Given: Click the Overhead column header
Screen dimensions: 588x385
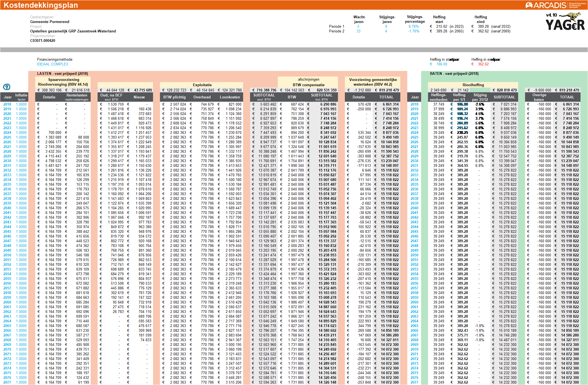Looking at the screenshot, I should pyautogui.click(x=202, y=97).
